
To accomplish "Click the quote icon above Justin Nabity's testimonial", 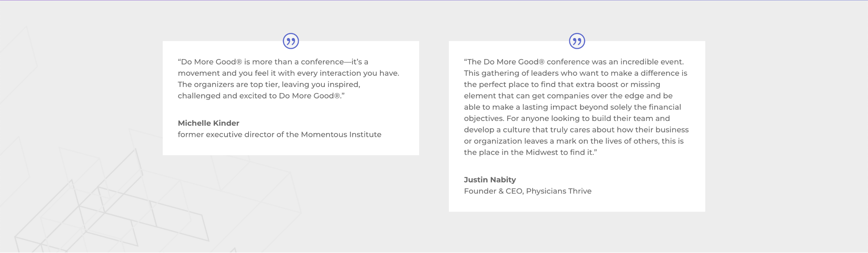I will click(x=577, y=41).
